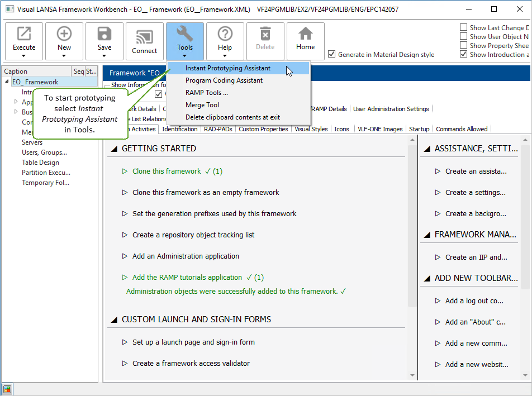Enable Show Property Sheet checkbox

click(464, 45)
